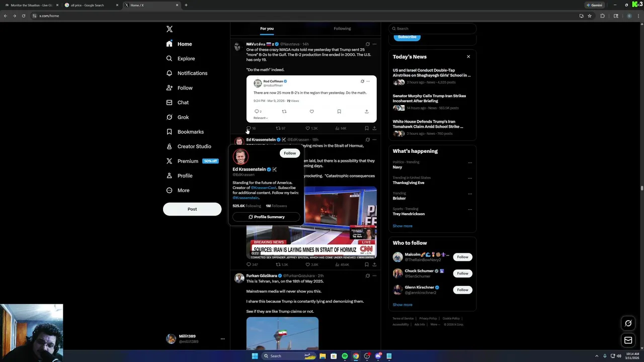Bookmark the Navsteva post
This screenshot has width=644, height=362.
[366, 128]
